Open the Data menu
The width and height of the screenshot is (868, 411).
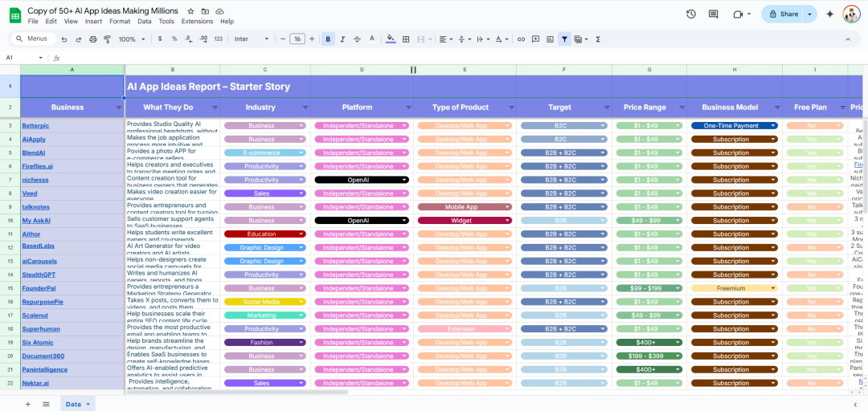[145, 22]
